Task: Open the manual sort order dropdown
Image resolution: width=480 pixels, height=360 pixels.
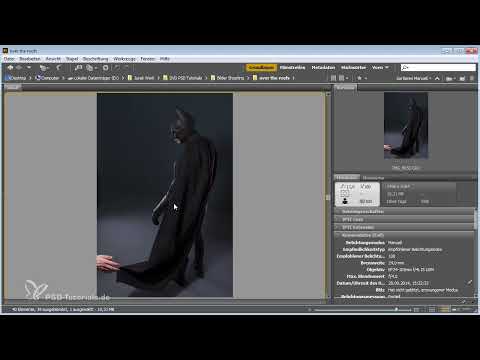Action: point(414,78)
